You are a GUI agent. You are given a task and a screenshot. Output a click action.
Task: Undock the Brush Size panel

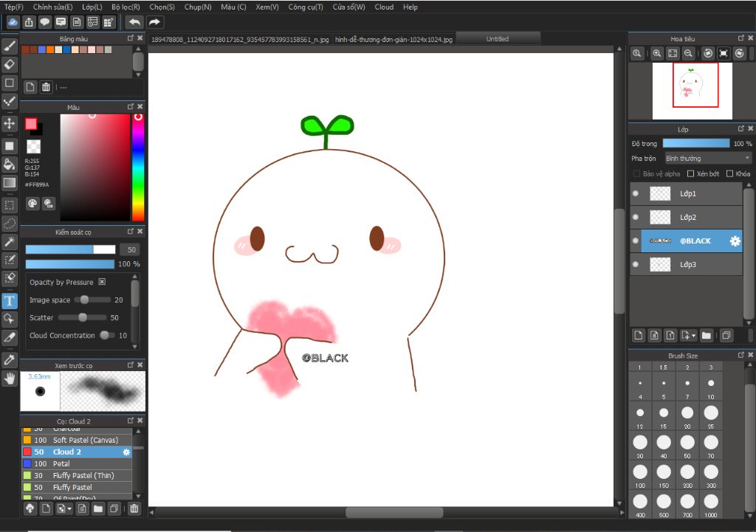tap(740, 355)
